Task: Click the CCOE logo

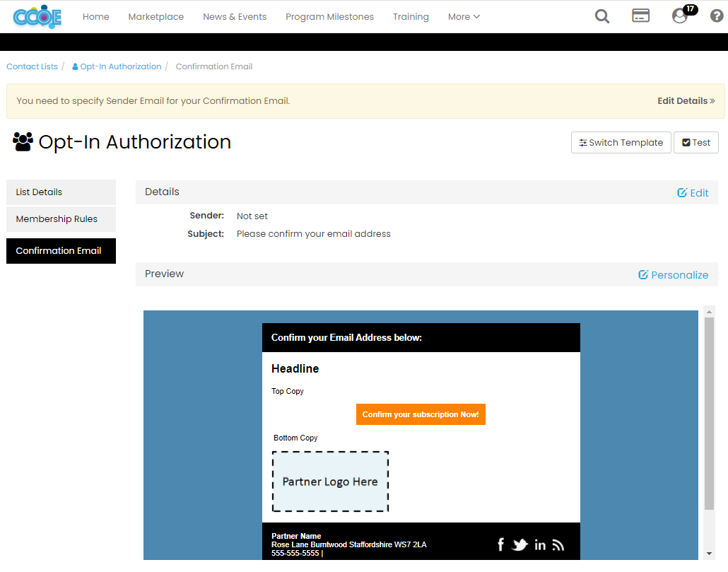Action: coord(37,17)
